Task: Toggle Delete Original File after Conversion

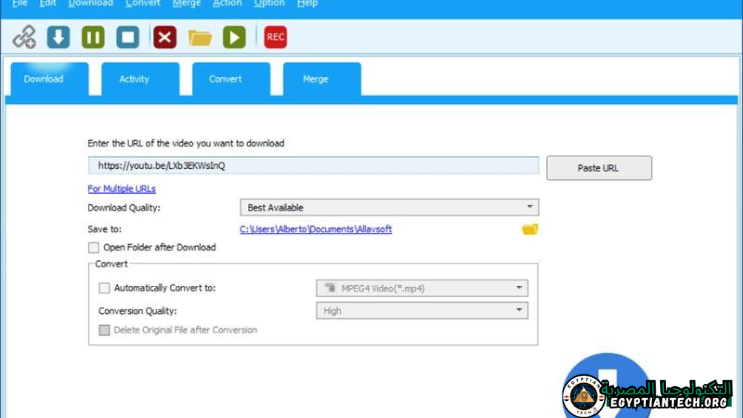Action: pyautogui.click(x=104, y=330)
